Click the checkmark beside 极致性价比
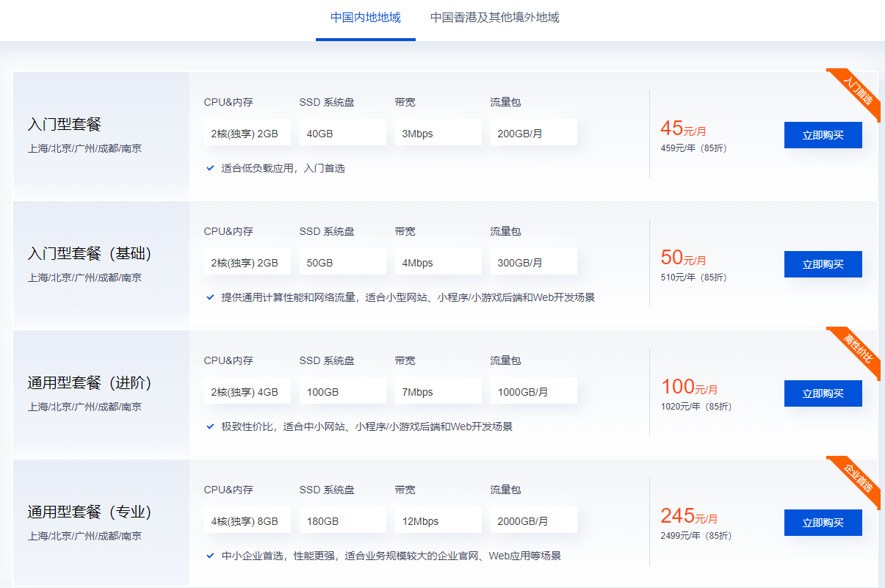885x588 pixels. [210, 427]
